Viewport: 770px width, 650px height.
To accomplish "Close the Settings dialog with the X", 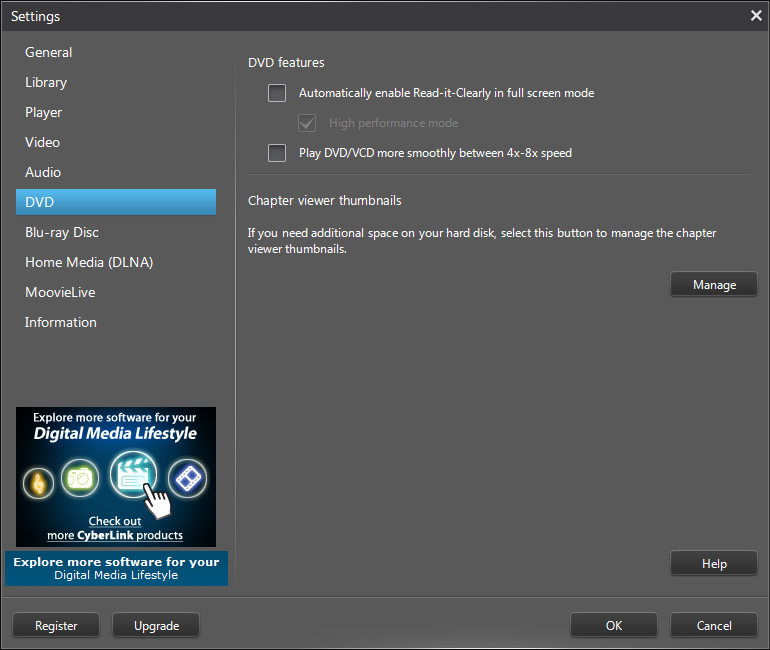I will [756, 15].
